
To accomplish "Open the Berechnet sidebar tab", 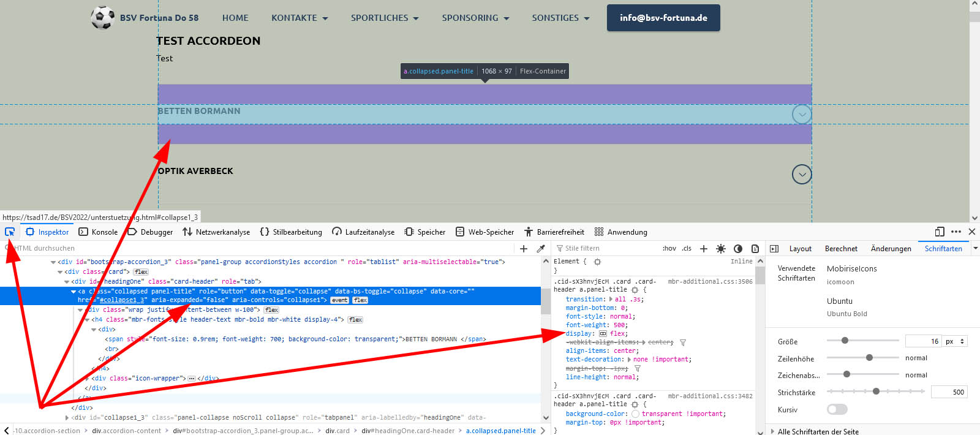I will [x=841, y=249].
